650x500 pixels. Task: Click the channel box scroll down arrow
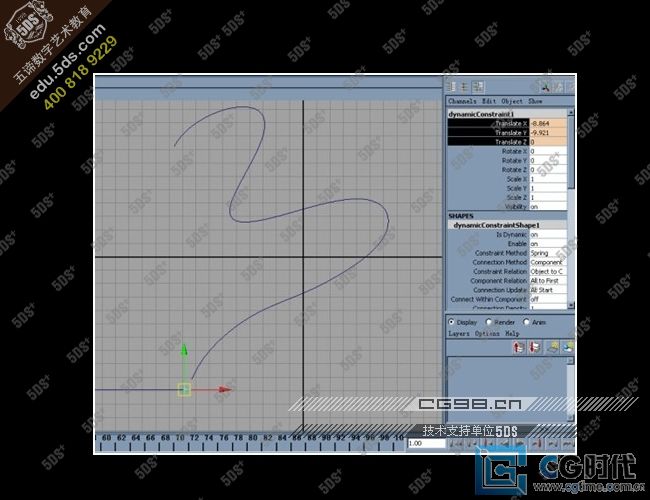571,306
